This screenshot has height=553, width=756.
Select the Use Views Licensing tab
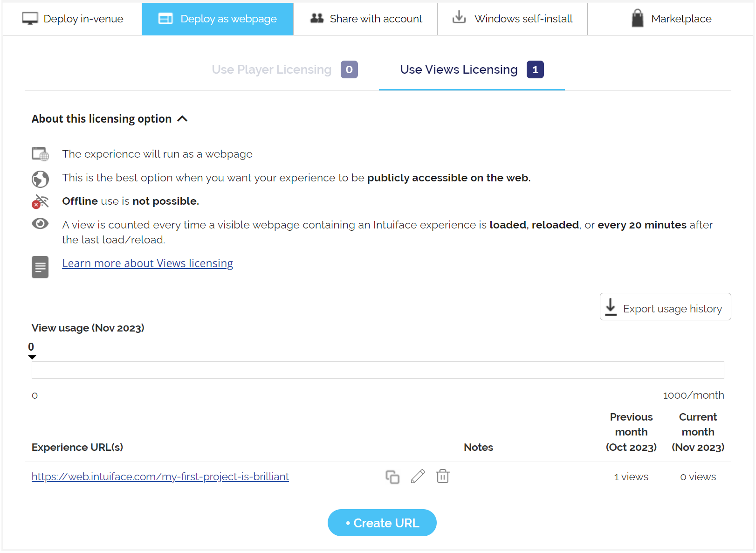459,69
